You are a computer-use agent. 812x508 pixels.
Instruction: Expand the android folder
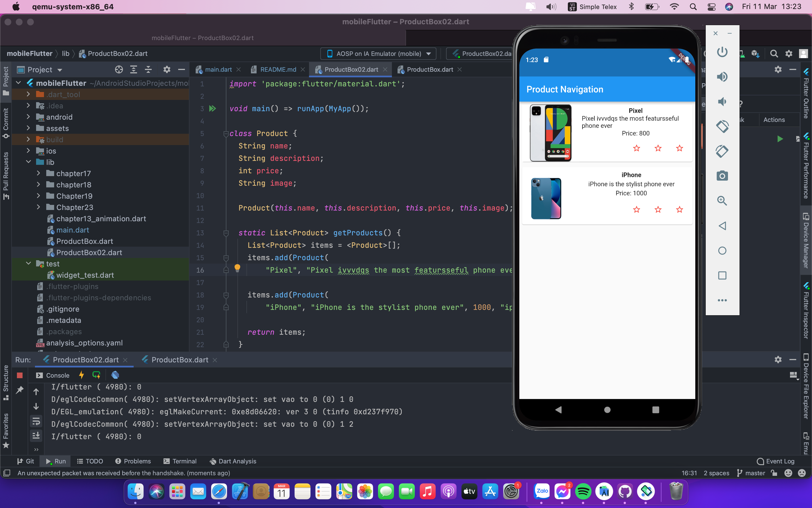(28, 117)
